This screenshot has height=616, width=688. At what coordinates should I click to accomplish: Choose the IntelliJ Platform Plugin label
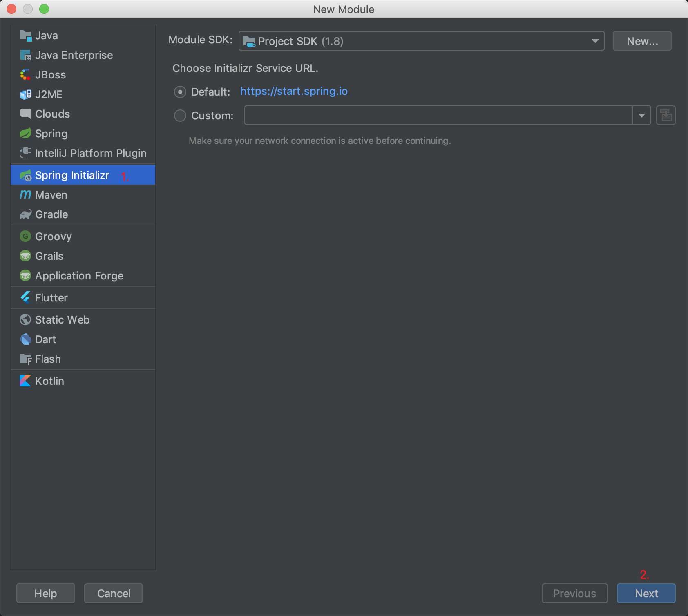coord(91,153)
